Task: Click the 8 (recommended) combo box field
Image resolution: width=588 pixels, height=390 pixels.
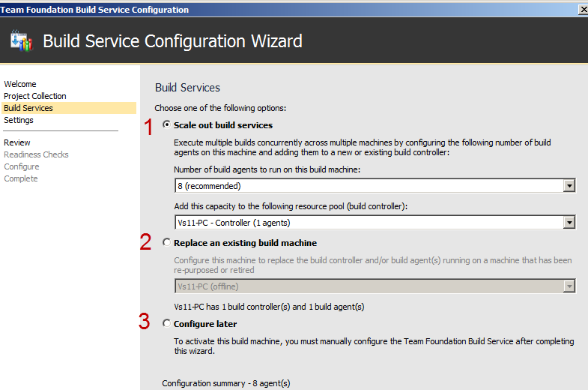Action: coord(369,186)
